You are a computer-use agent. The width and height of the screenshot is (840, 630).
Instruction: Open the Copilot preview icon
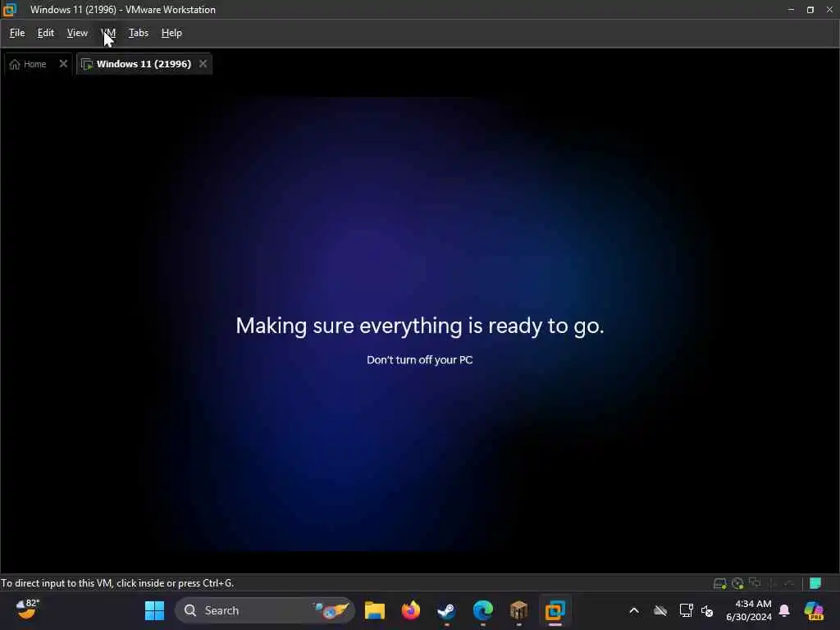click(x=814, y=610)
